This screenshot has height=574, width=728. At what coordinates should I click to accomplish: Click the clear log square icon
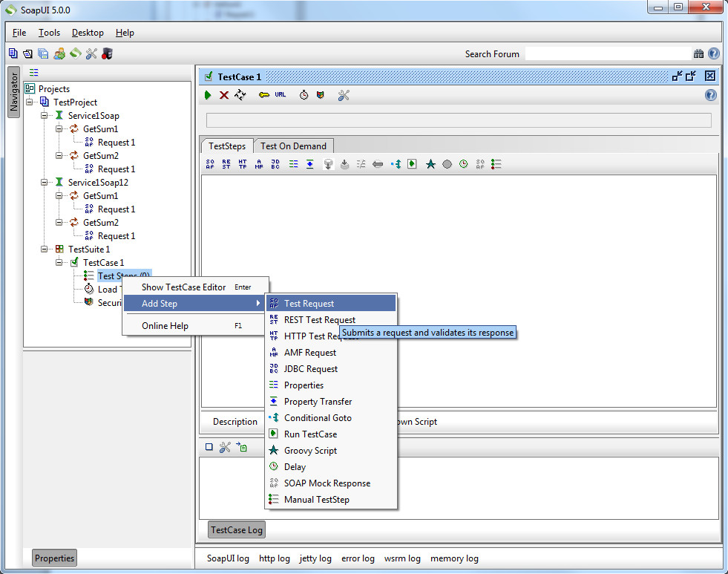coord(209,447)
